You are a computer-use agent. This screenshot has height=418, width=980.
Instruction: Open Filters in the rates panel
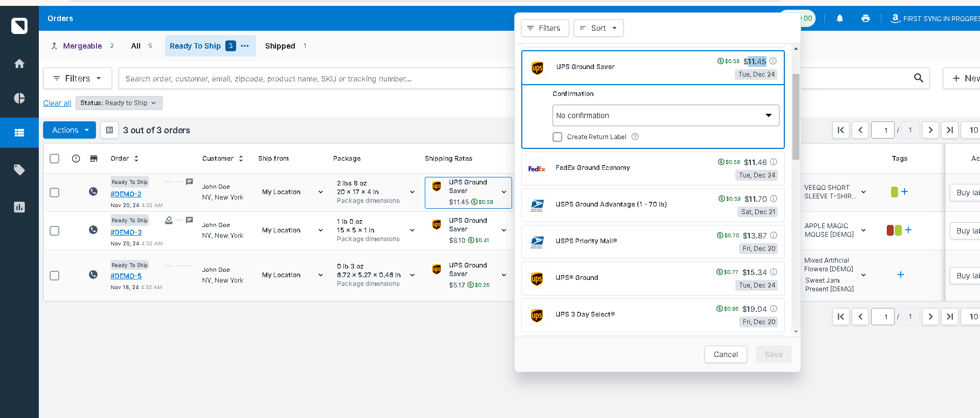pyautogui.click(x=545, y=28)
